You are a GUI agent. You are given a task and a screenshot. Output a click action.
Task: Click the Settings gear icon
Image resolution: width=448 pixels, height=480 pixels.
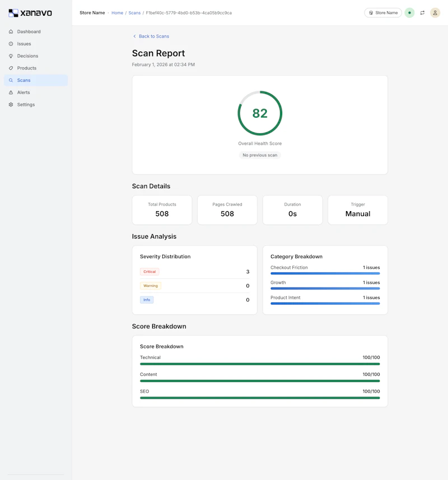tap(11, 104)
